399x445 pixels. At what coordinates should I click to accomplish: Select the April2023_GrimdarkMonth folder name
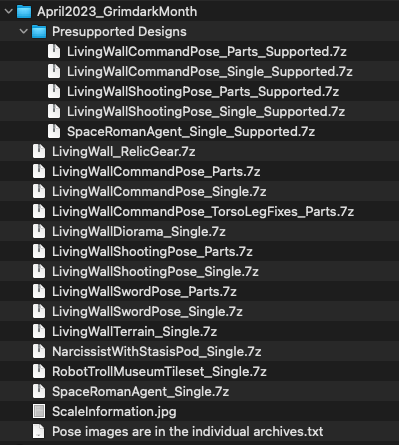[117, 12]
